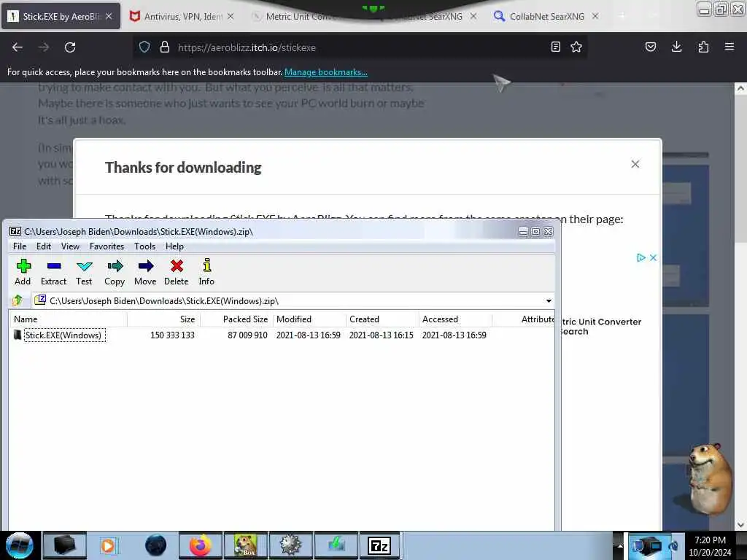Toggle reader view icon
Viewport: 747px width, 560px height.
point(555,47)
